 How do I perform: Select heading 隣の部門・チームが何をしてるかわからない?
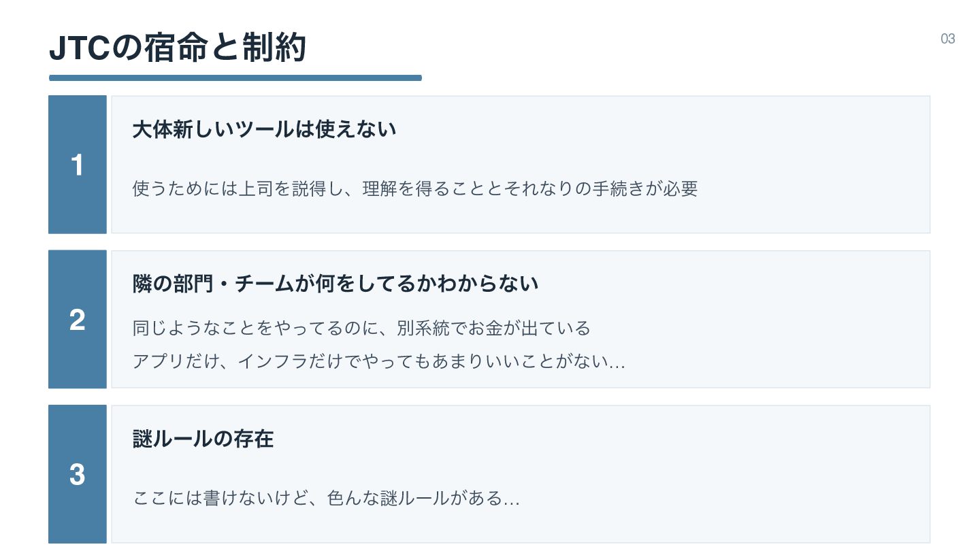tap(336, 284)
